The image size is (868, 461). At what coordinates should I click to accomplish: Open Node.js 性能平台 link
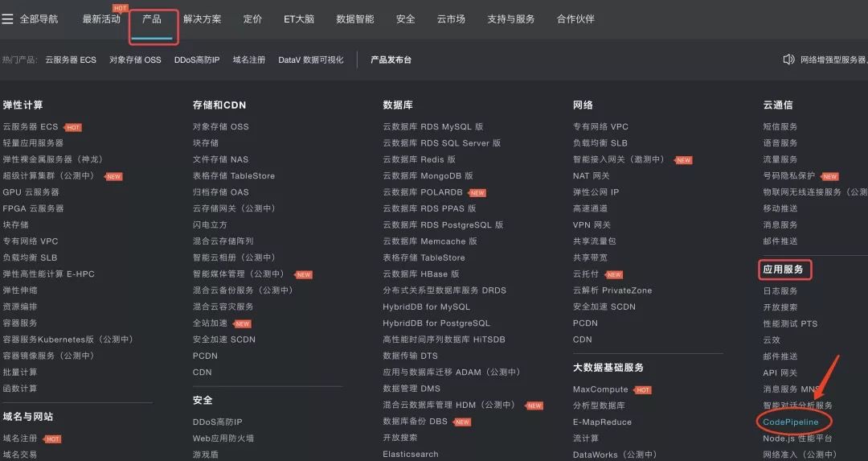(x=797, y=438)
